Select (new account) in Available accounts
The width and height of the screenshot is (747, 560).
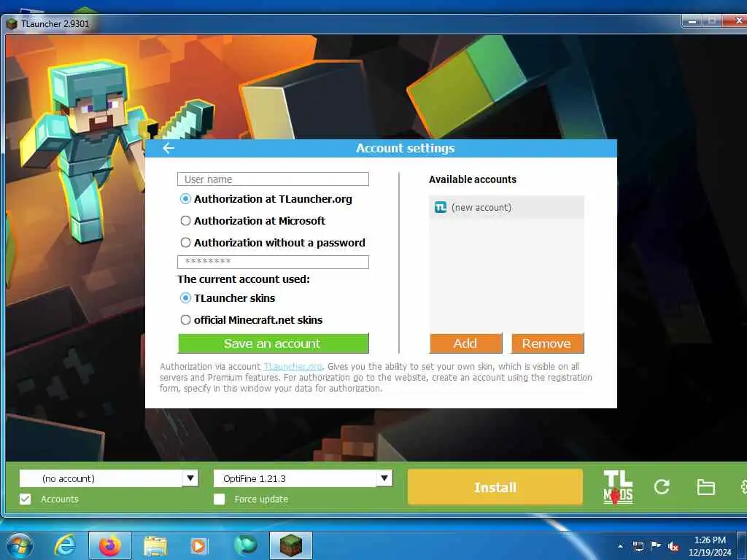507,208
